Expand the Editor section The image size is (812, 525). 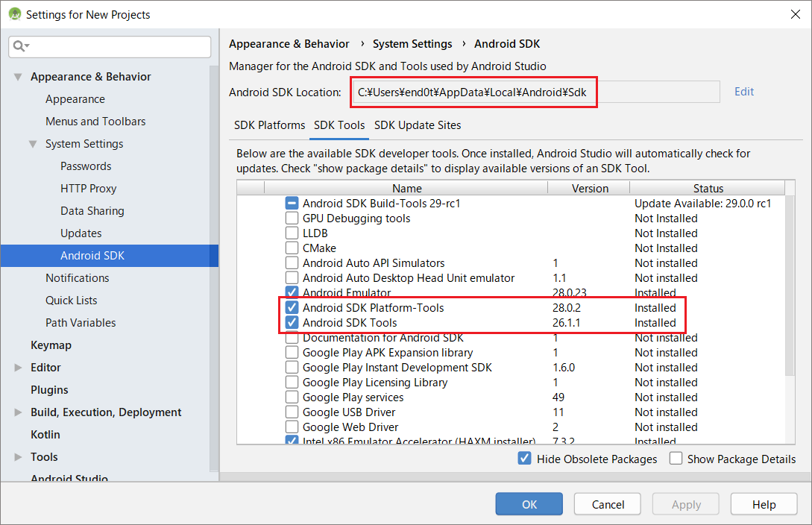click(16, 367)
